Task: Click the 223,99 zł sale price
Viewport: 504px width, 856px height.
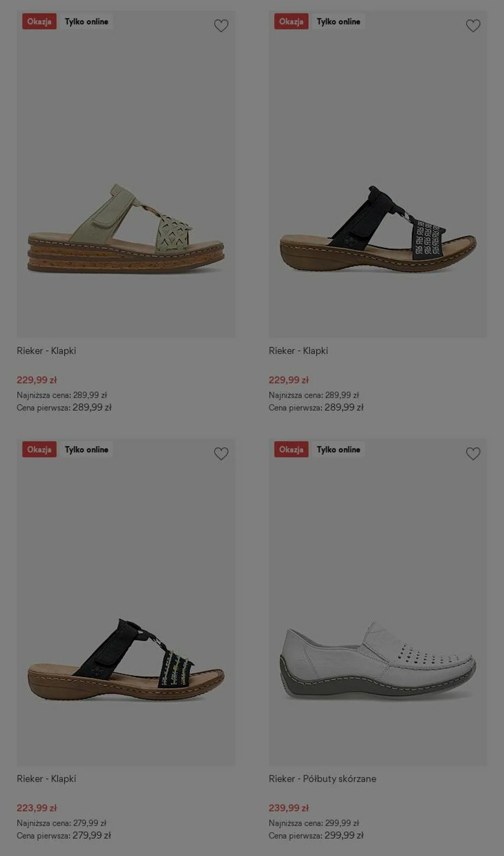Action: tap(37, 808)
